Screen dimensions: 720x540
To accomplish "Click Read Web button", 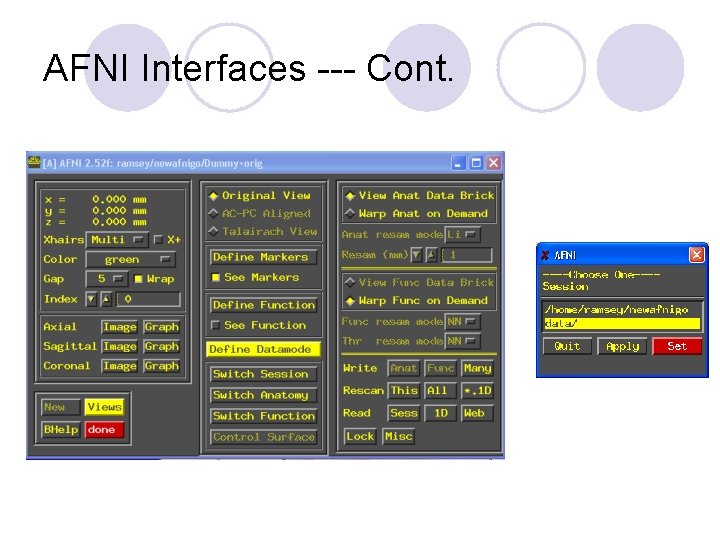I will tap(478, 413).
